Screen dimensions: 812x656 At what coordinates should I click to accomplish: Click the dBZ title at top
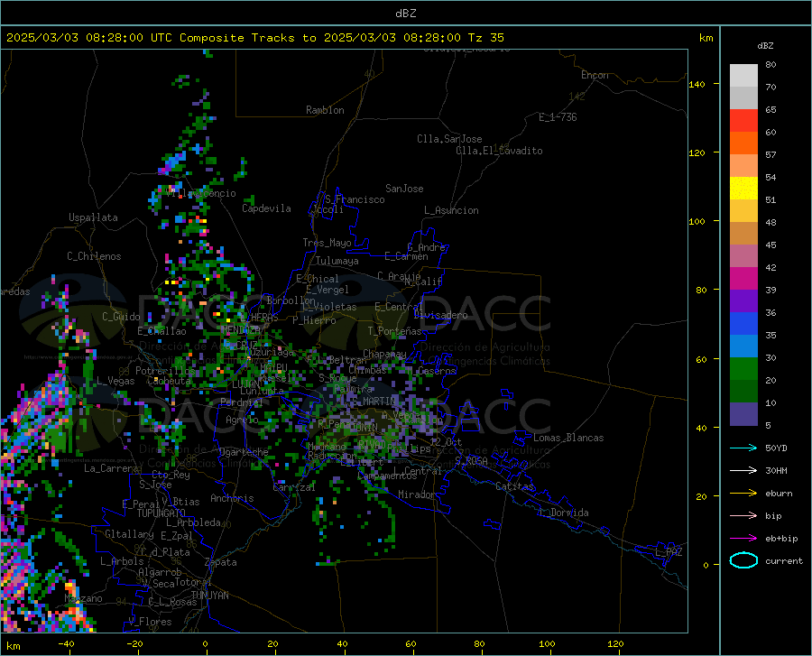(405, 14)
